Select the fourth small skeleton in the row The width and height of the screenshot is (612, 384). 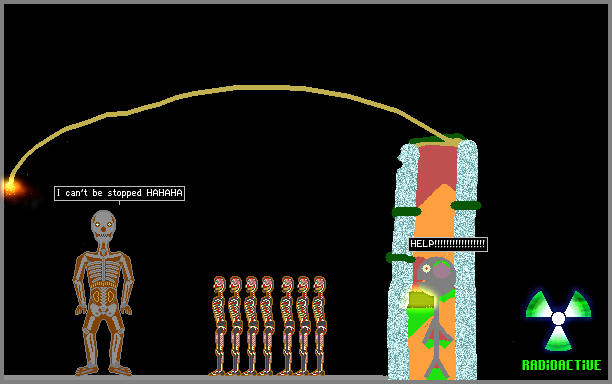[x=267, y=326]
